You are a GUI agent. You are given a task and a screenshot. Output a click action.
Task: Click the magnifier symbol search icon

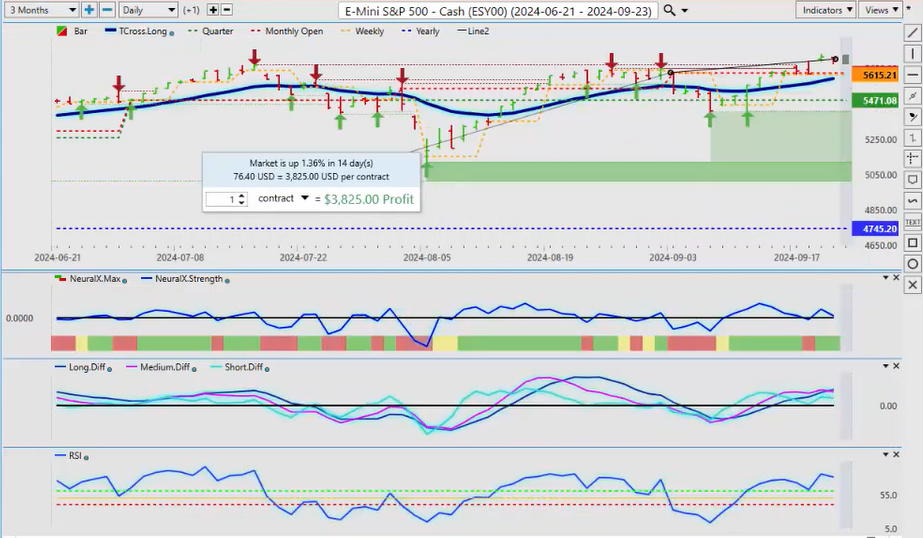tap(669, 10)
